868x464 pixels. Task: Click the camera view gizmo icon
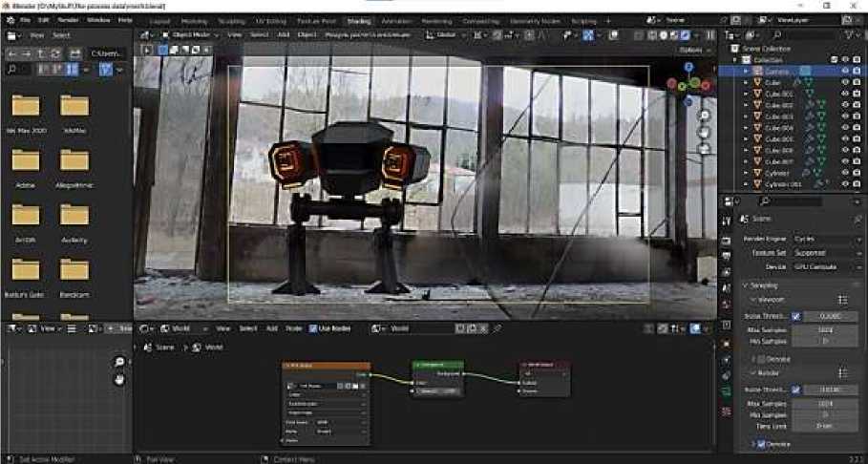705,147
